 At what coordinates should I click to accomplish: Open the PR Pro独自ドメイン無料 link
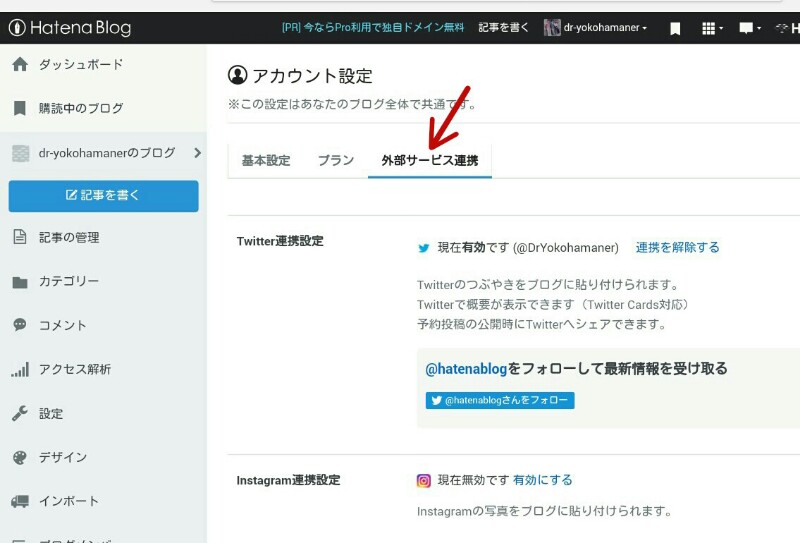(373, 28)
